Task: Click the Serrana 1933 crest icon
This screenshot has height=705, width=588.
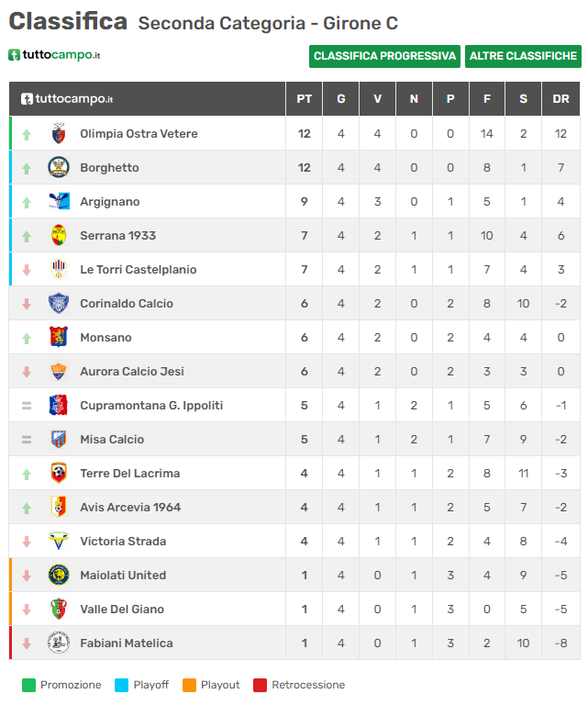Action: pos(59,235)
